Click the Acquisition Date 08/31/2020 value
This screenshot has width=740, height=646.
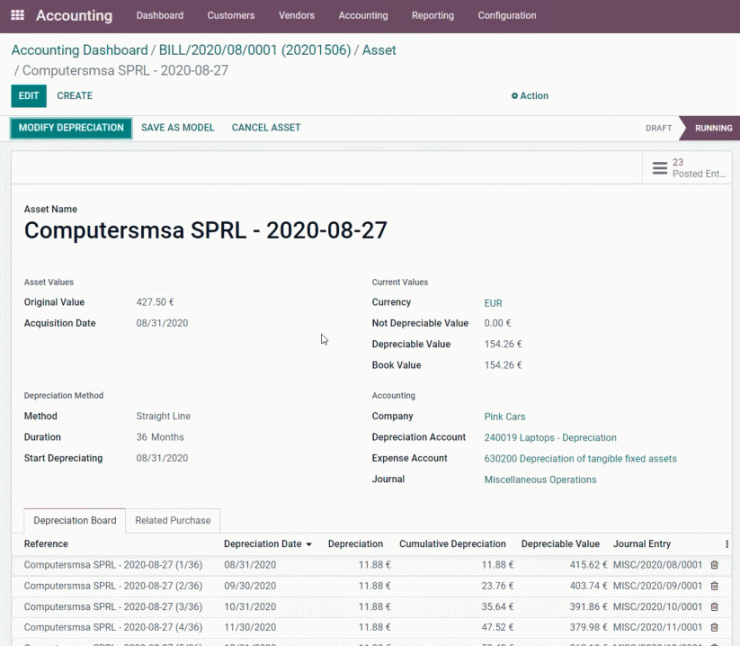click(162, 323)
